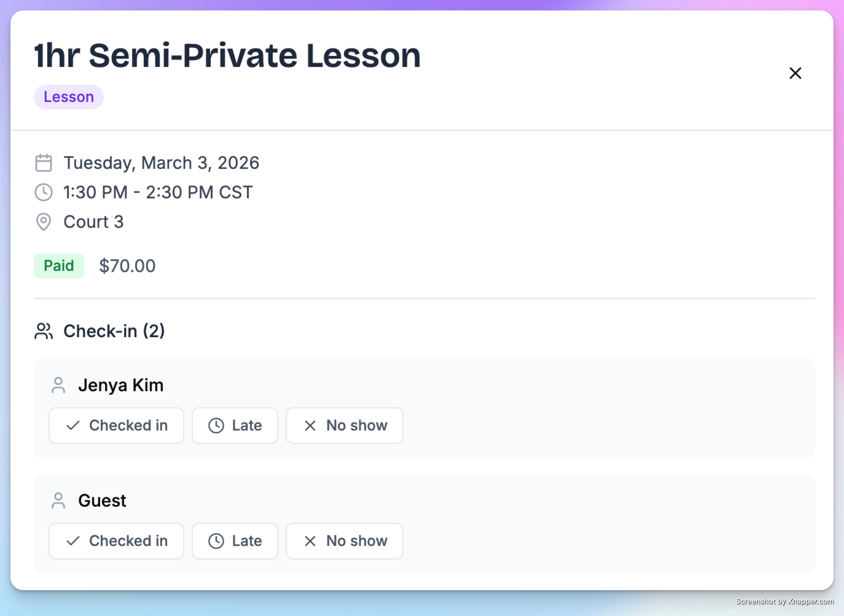Click the purple Lesson tag
The image size is (844, 616).
(68, 97)
